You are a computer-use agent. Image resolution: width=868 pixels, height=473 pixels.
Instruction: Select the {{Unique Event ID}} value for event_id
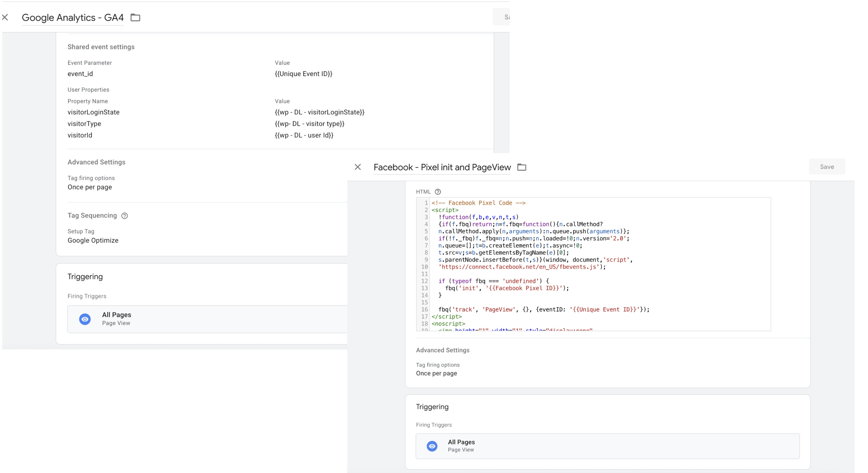click(x=303, y=74)
